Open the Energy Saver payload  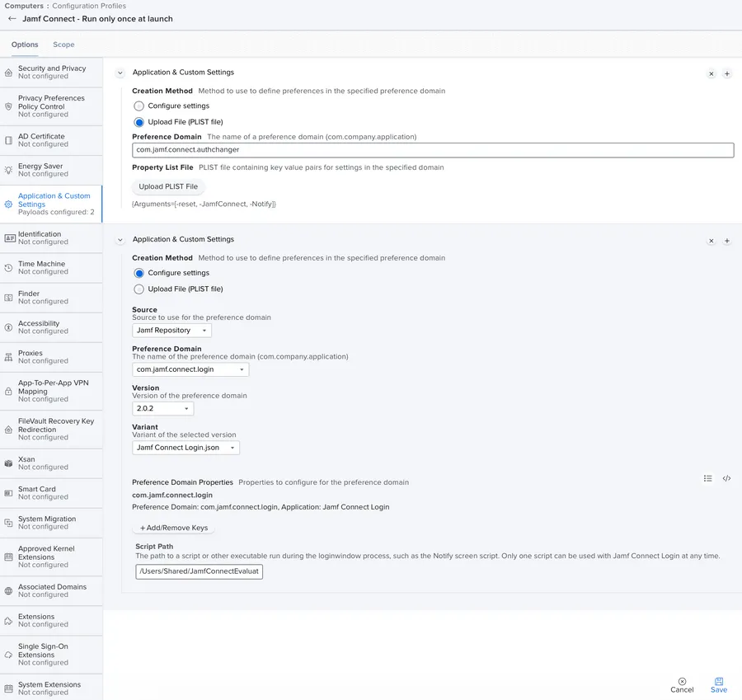click(51, 170)
